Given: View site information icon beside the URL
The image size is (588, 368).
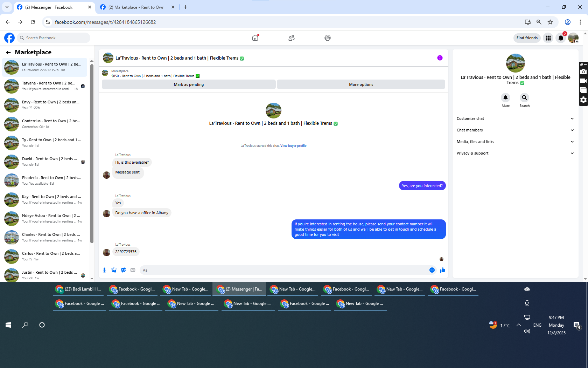Looking at the screenshot, I should point(48,22).
